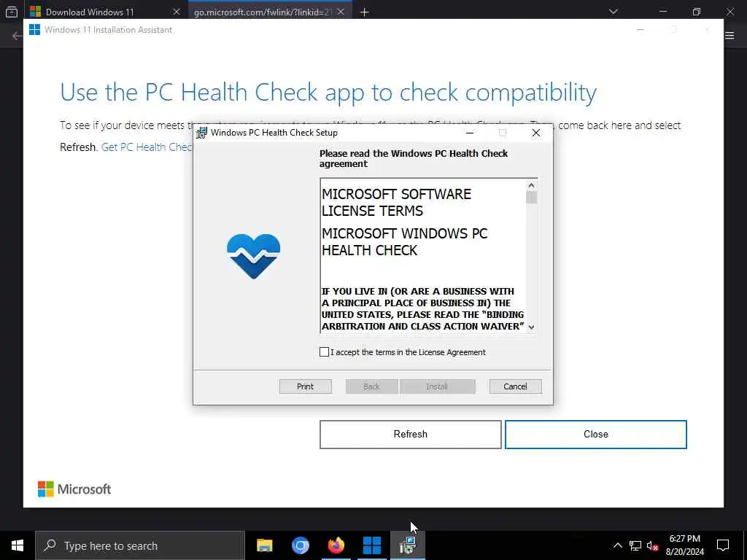Image resolution: width=747 pixels, height=560 pixels.
Task: Click the taskbar search box
Action: pos(140,545)
